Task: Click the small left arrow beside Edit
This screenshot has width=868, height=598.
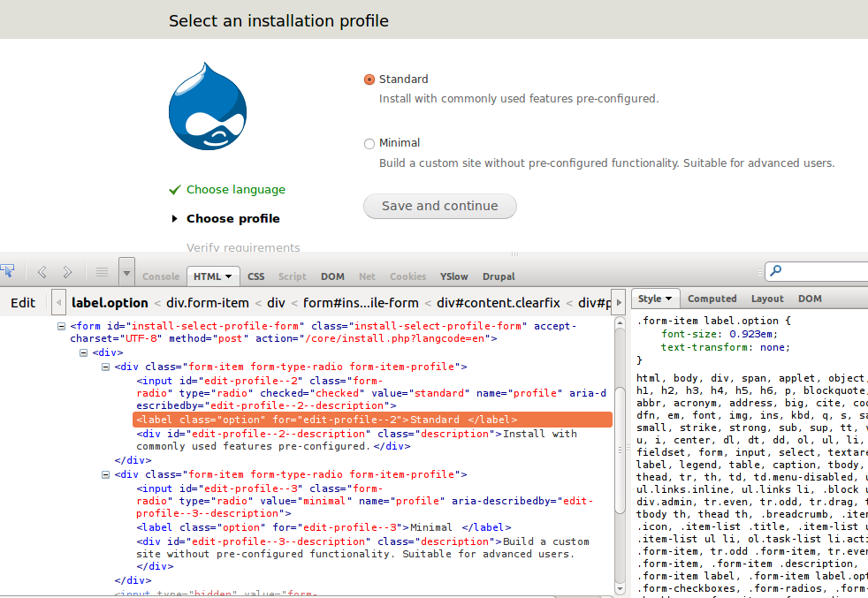Action: [57, 302]
